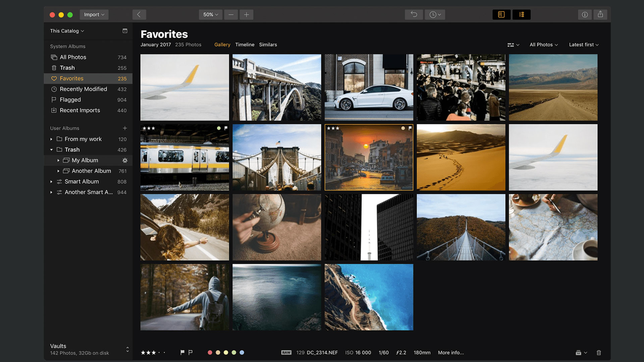Apply the green color label
Viewport: 644px width, 362px height.
coord(234,352)
